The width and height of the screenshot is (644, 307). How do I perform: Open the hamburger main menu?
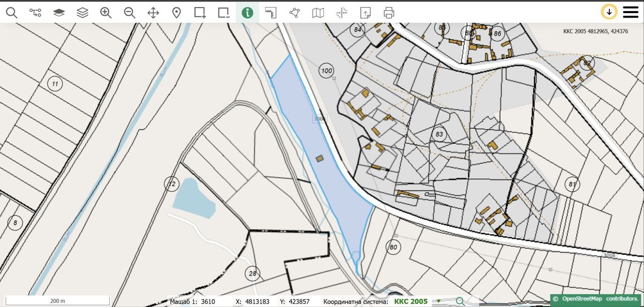[630, 12]
